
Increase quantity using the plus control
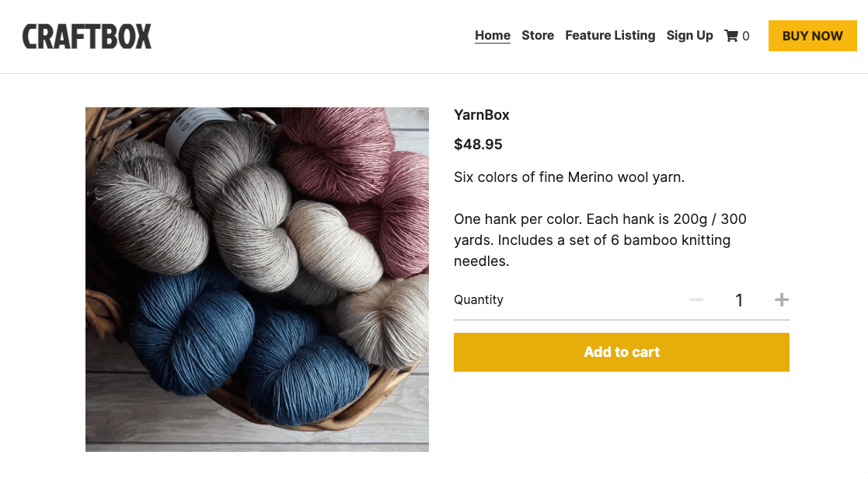click(x=782, y=299)
